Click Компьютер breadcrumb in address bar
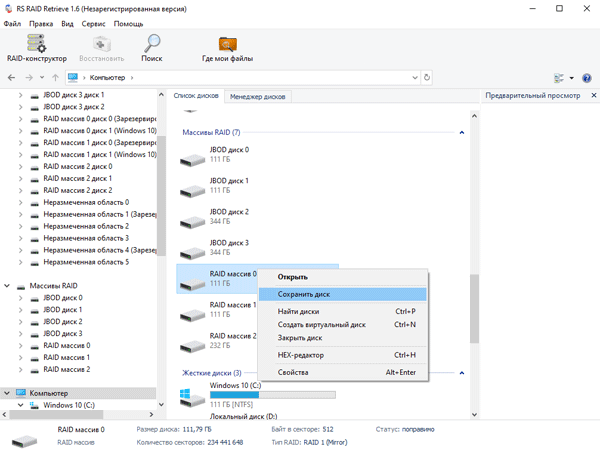This screenshot has height=453, width=600. [108, 78]
